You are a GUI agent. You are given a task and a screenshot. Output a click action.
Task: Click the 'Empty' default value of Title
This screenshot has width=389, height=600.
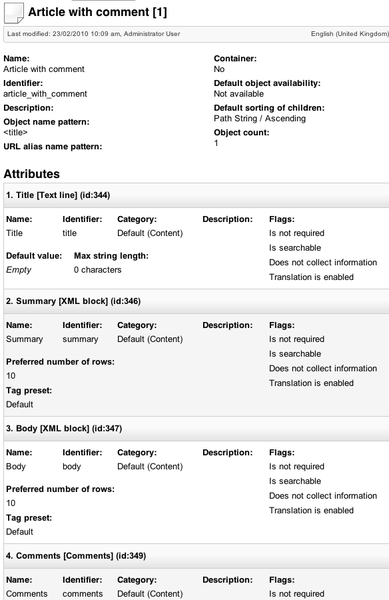pos(18,270)
